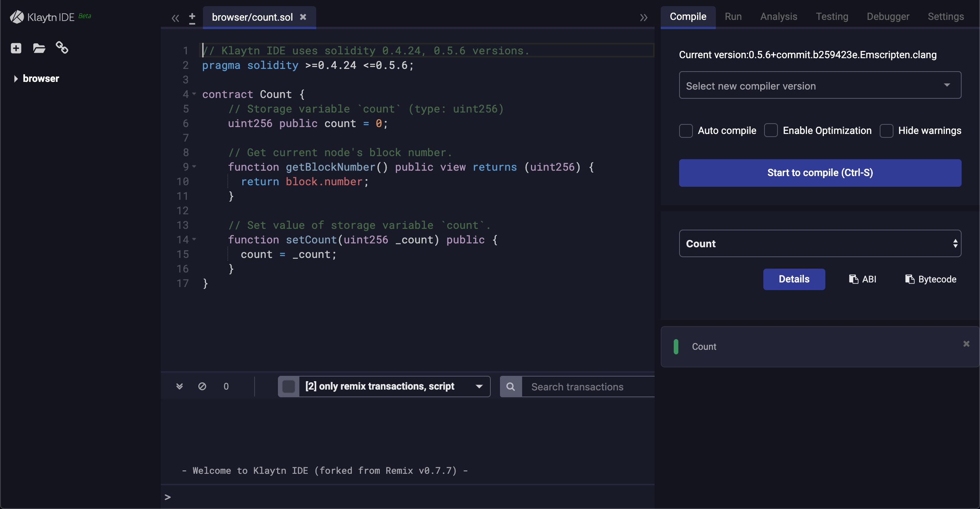Collapse right panel with double chevron
Screen dimensions: 980x509
pyautogui.click(x=644, y=18)
